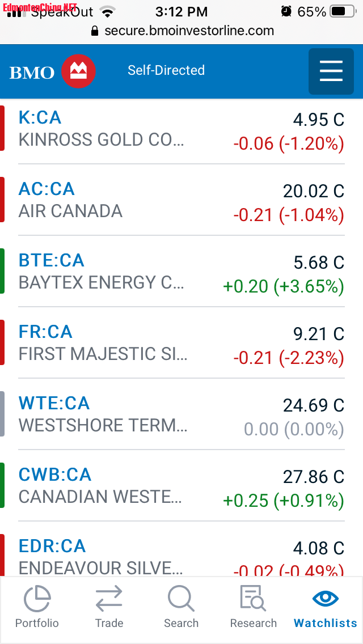Tap the Portfolio pie chart icon
The image size is (363, 644).
(37, 599)
